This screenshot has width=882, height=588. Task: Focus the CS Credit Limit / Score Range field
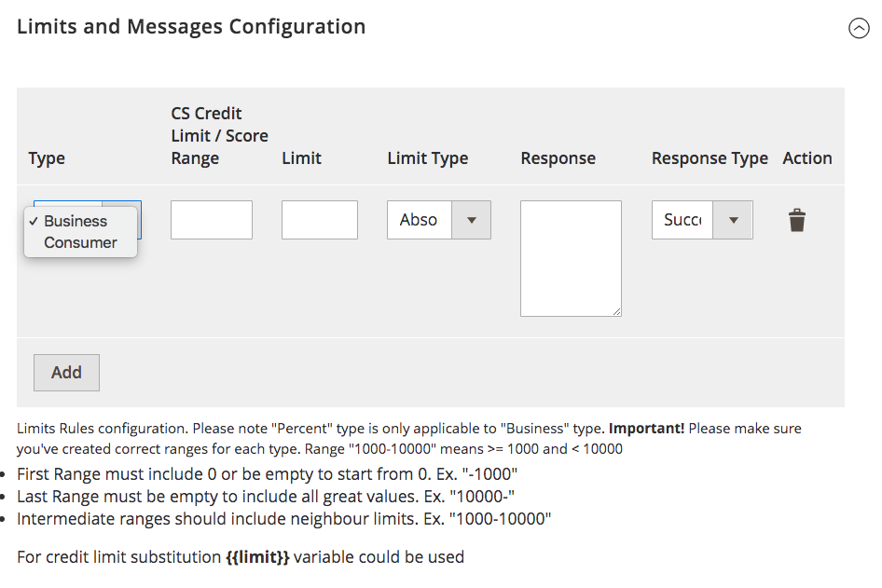[x=212, y=220]
